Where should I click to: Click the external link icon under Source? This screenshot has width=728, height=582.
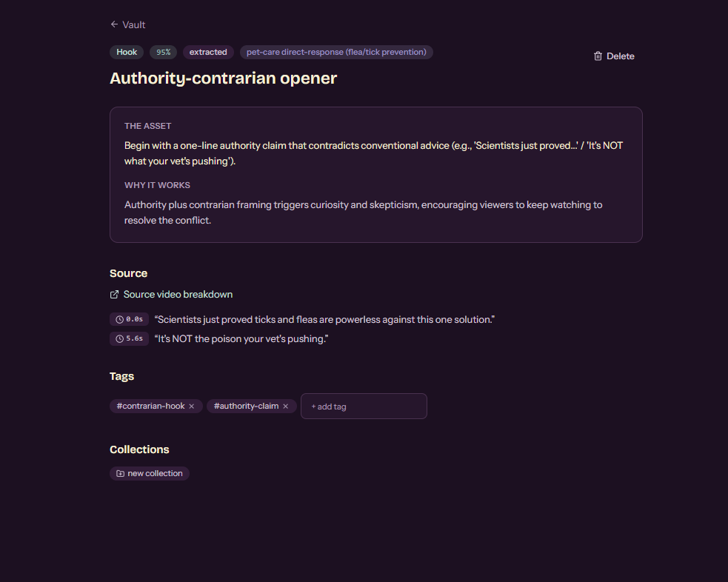click(x=114, y=295)
